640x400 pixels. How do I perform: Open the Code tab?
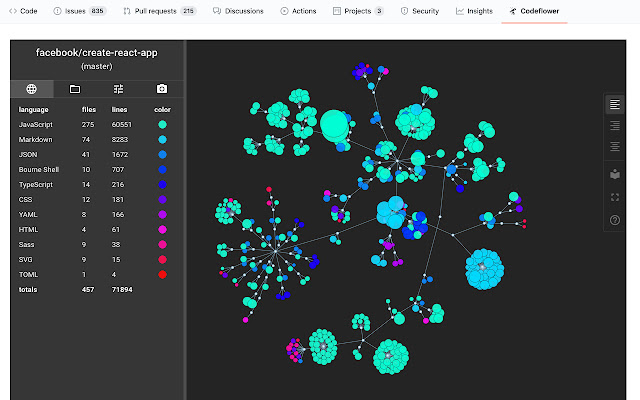tap(23, 11)
